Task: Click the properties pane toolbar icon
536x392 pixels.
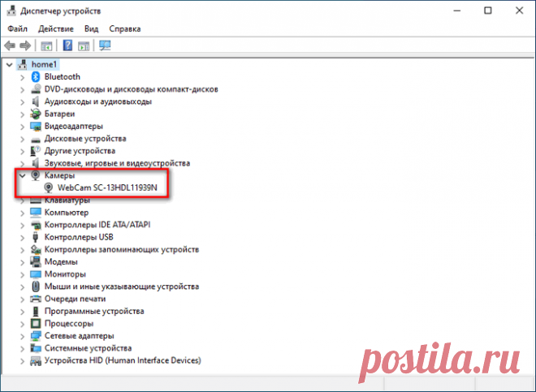Action: coord(84,45)
